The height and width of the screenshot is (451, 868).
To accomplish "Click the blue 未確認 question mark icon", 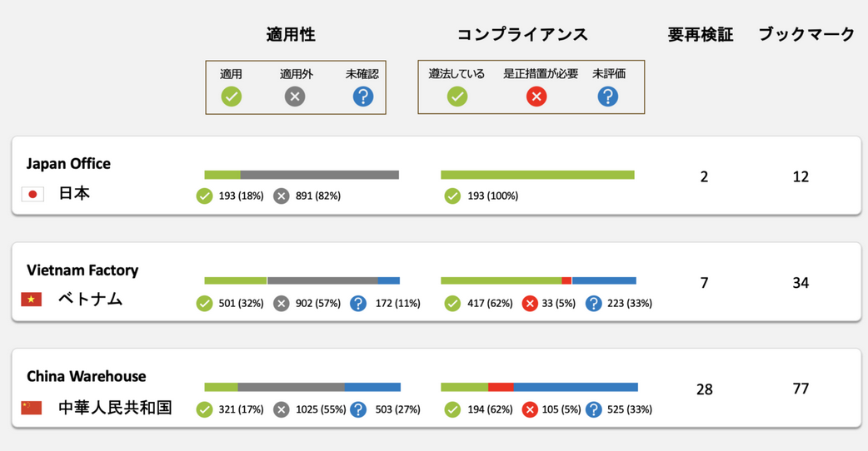I will coord(363,97).
